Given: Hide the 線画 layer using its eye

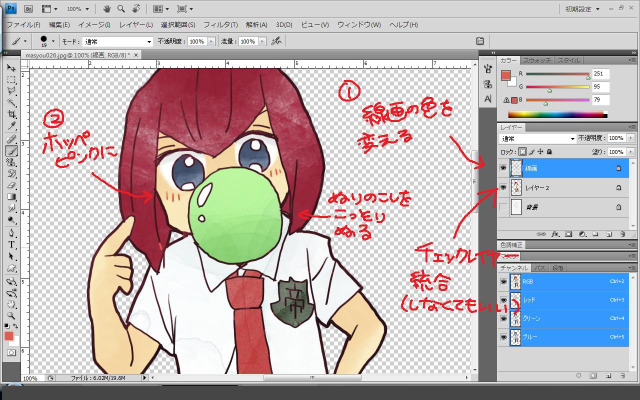Looking at the screenshot, I should 503,169.
